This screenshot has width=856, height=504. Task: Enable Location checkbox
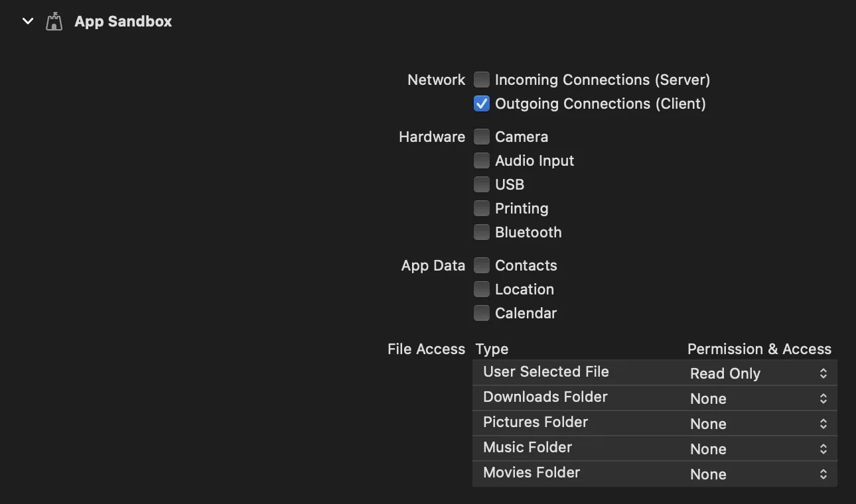(482, 290)
